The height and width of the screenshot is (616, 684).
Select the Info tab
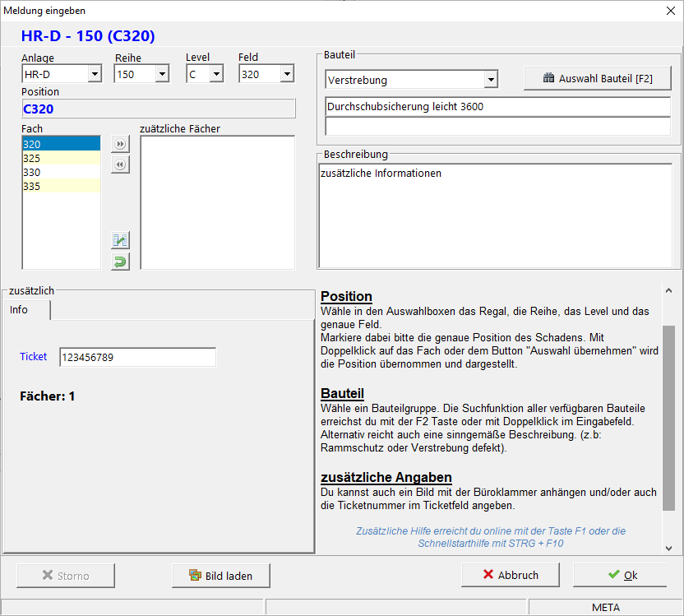[20, 310]
